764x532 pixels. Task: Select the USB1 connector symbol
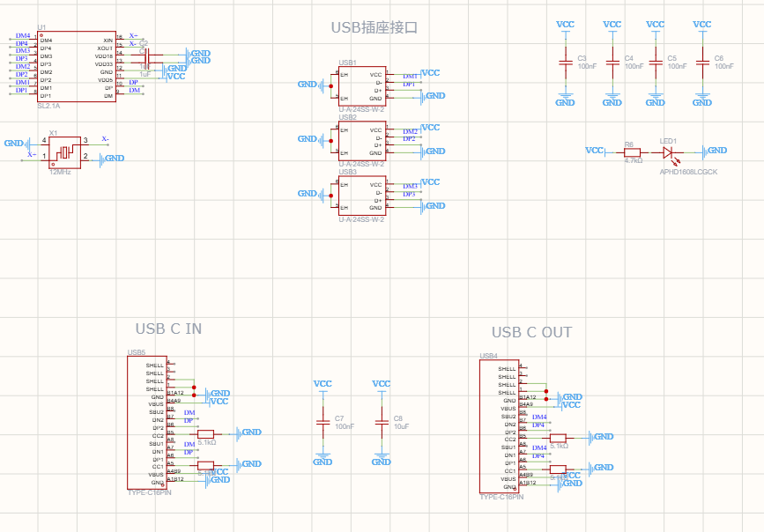coord(362,86)
